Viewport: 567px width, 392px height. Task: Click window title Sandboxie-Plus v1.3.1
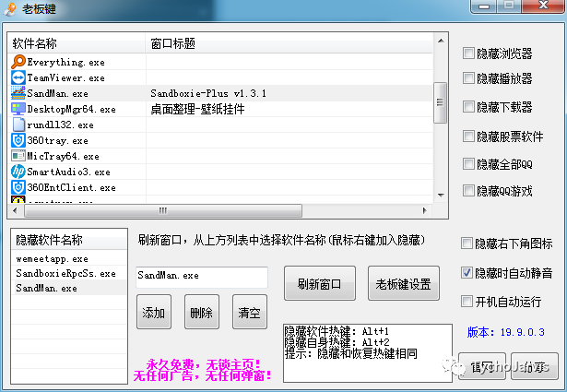click(x=208, y=93)
